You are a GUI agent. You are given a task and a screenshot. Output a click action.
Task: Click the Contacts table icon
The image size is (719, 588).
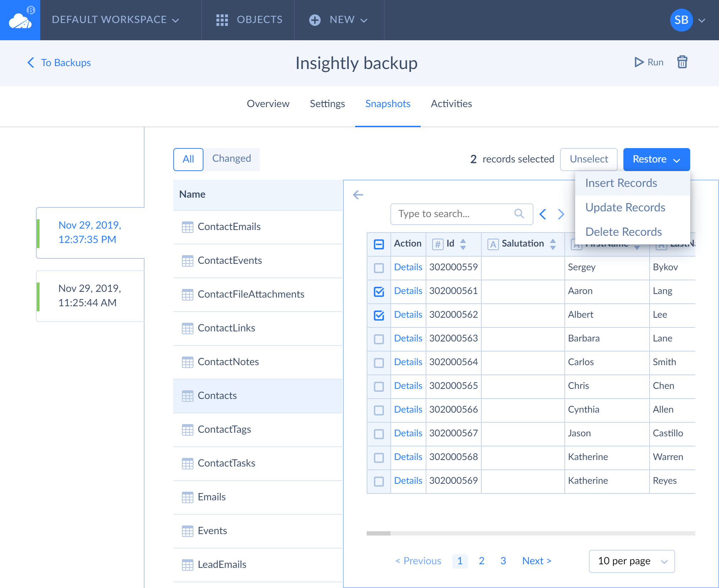coord(187,396)
